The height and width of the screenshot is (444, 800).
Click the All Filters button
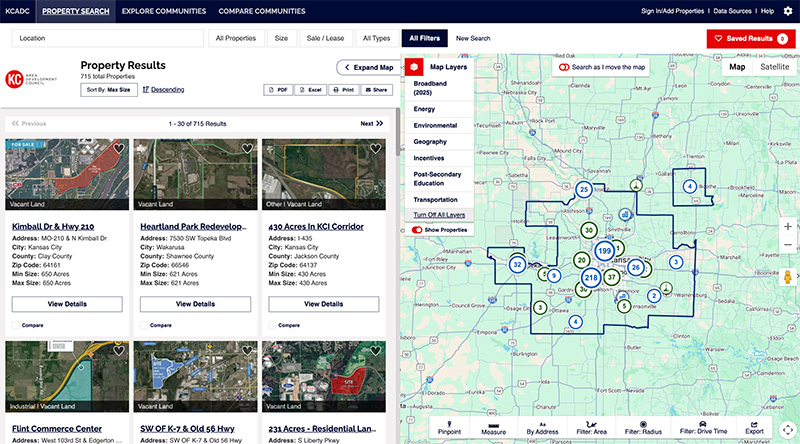(x=424, y=38)
